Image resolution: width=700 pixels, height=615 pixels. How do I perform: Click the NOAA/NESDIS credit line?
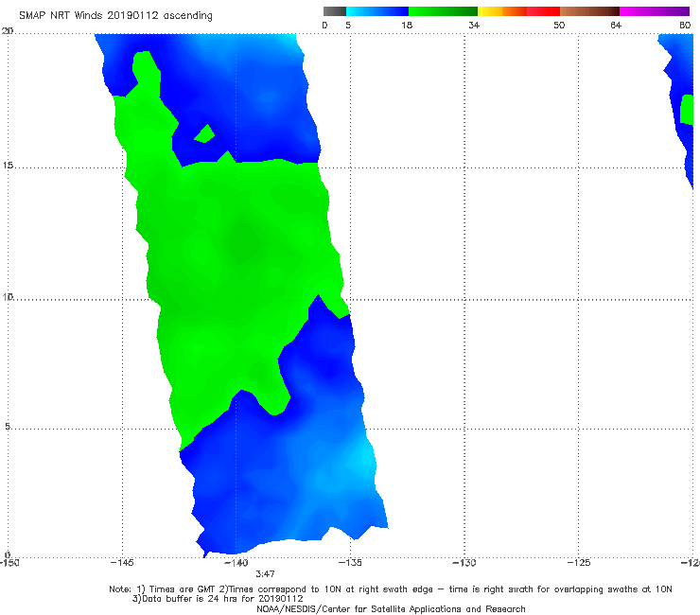[391, 609]
